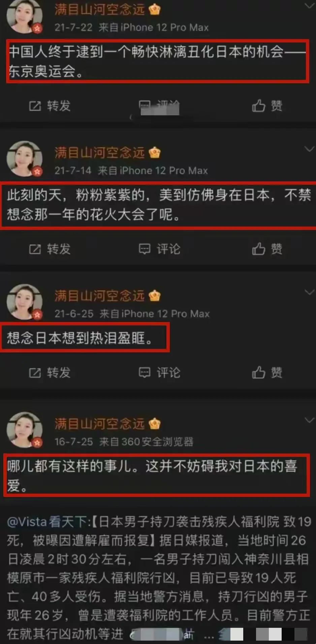Tap crown badge next to name on 16-7-25 post
Image resolution: width=316 pixels, height=644 pixels.
click(154, 423)
